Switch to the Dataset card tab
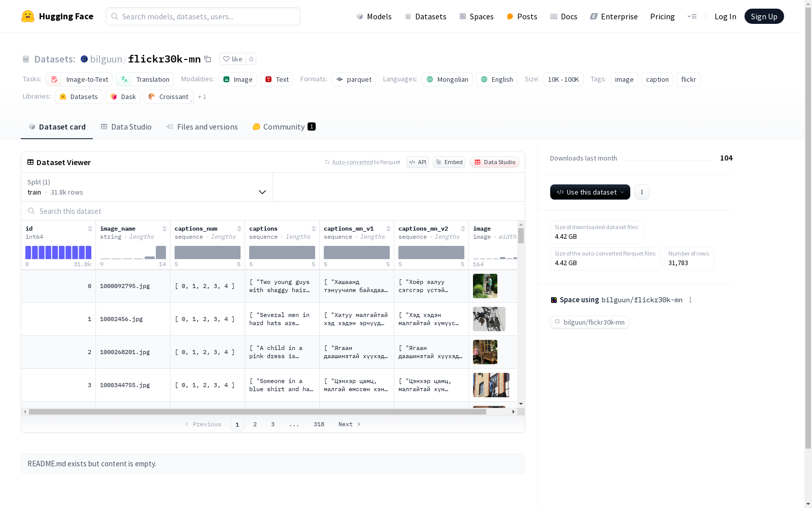812x508 pixels. point(57,127)
